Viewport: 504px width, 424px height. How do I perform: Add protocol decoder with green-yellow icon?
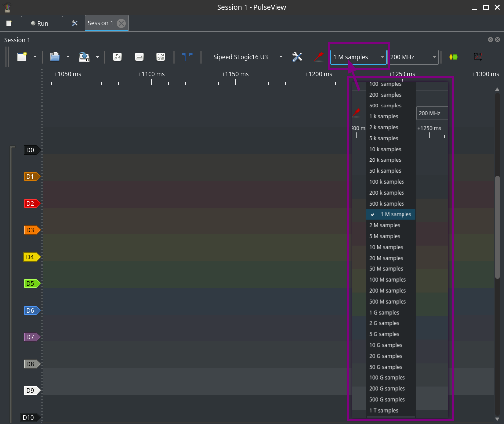453,57
